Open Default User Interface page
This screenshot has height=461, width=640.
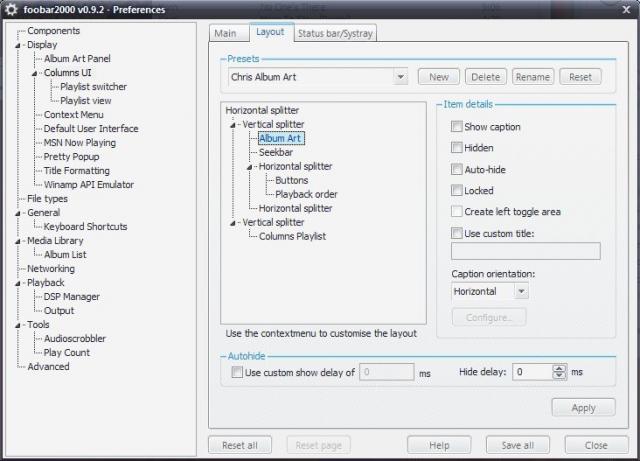tap(91, 129)
